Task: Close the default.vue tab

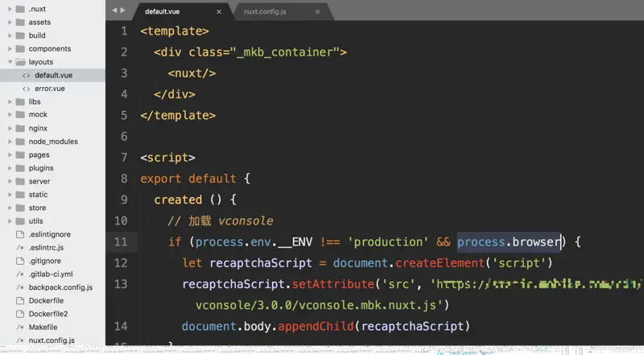Action: pyautogui.click(x=219, y=12)
